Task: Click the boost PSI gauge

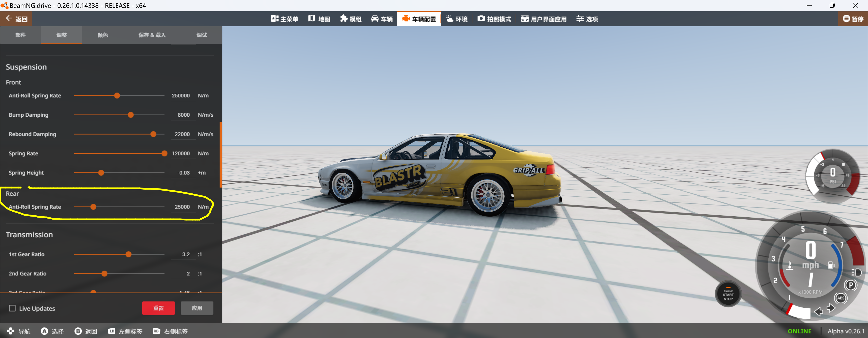Action: [x=833, y=176]
